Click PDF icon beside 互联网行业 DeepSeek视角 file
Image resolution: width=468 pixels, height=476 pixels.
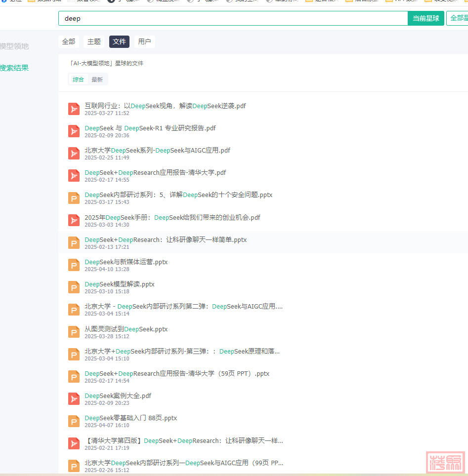coord(74,109)
